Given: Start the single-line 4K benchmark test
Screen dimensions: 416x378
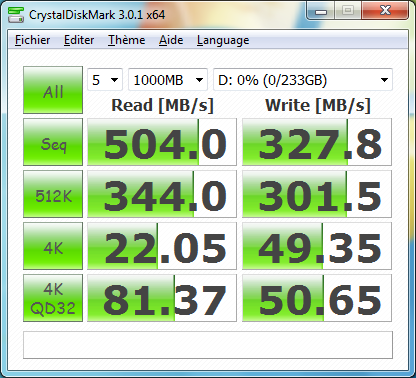Looking at the screenshot, I should coord(53,246).
